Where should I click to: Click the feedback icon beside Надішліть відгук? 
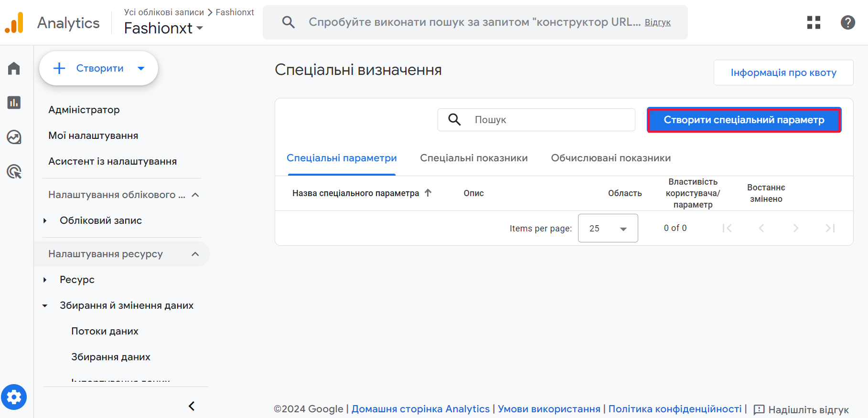[759, 410]
